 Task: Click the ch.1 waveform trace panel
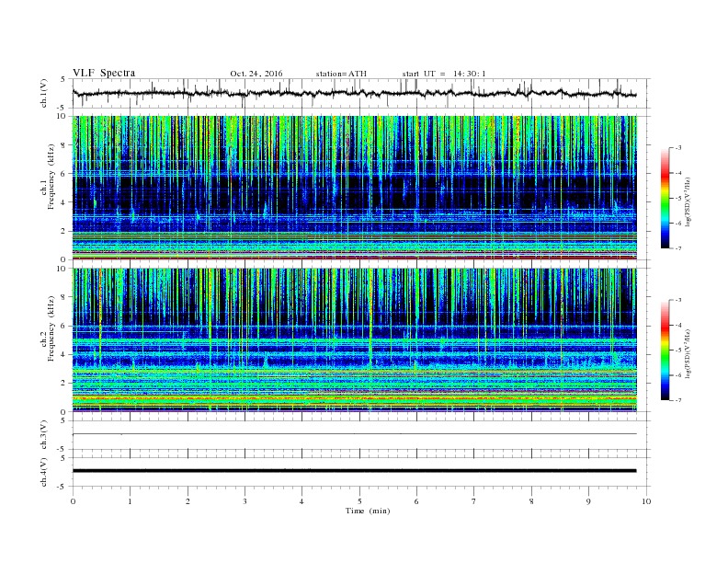click(x=361, y=94)
